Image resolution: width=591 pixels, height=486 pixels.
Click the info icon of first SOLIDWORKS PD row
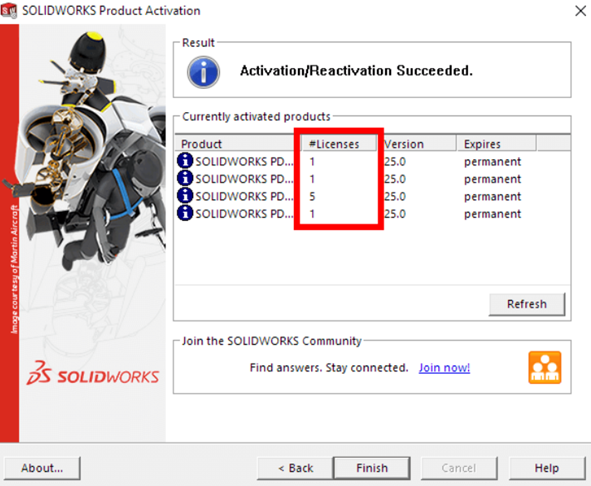185,161
